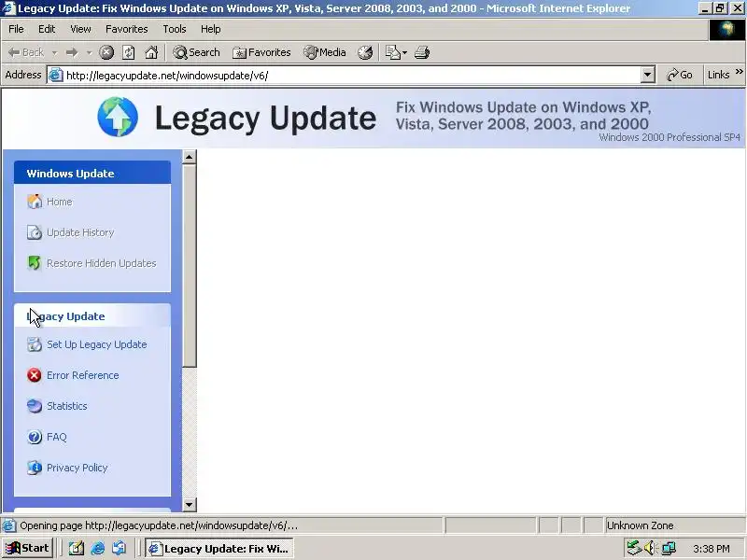
Task: Click the Back arrow toolbar button
Action: point(26,52)
